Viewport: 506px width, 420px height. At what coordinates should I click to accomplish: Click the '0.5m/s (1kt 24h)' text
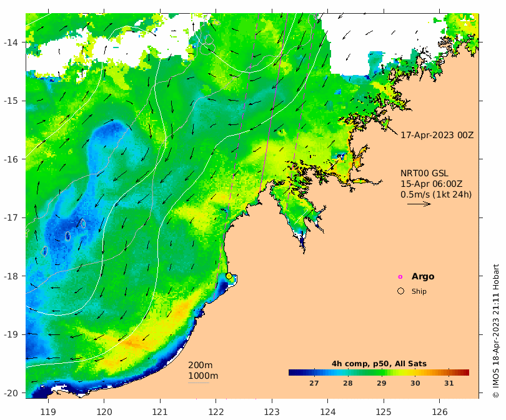[436, 194]
